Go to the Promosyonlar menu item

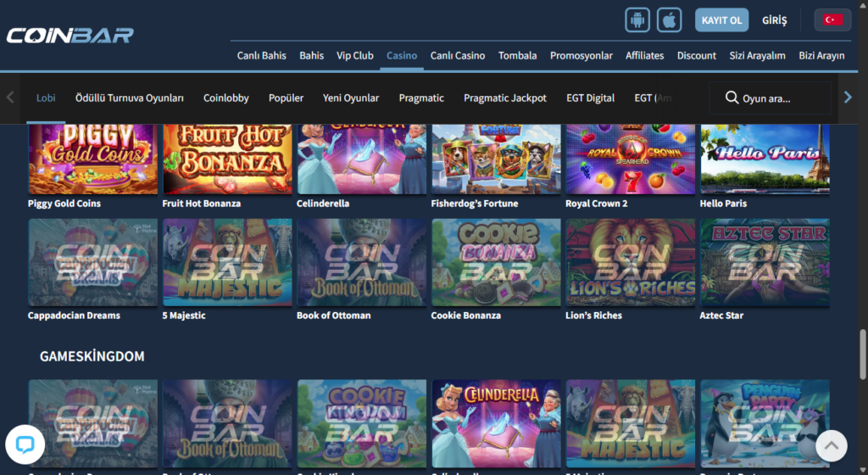tap(581, 55)
